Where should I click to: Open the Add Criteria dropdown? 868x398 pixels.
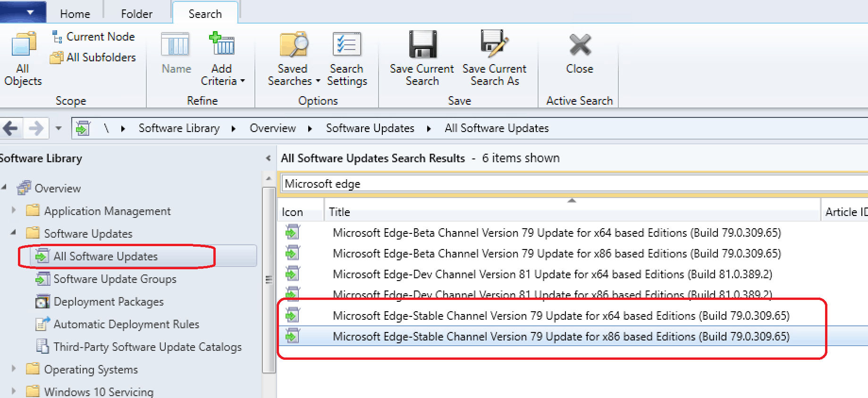[x=222, y=59]
